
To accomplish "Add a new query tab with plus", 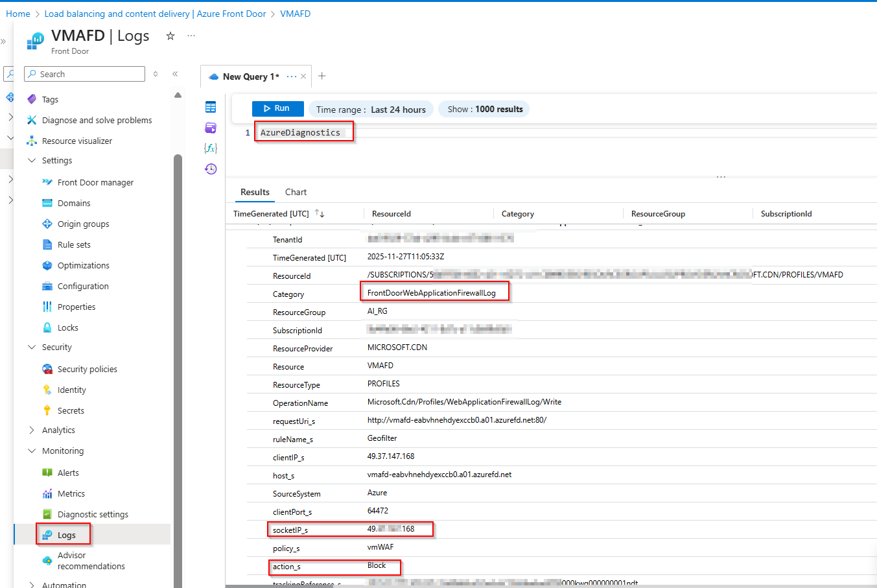I will coord(322,76).
